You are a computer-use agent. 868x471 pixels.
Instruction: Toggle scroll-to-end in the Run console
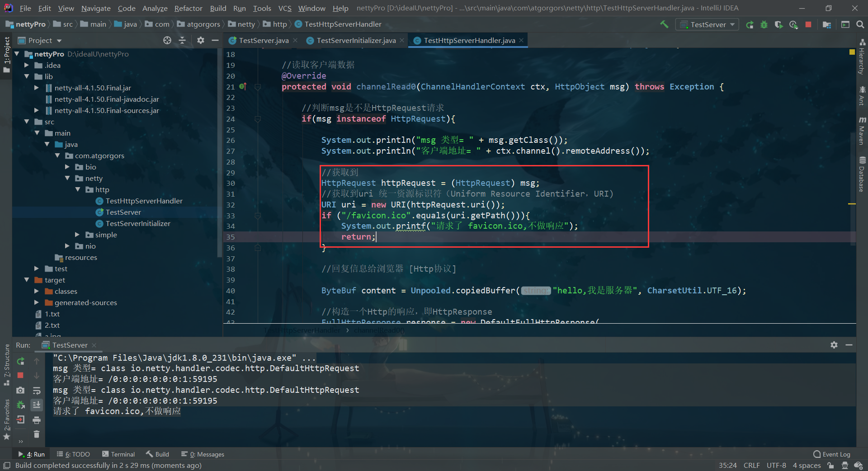coord(37,405)
